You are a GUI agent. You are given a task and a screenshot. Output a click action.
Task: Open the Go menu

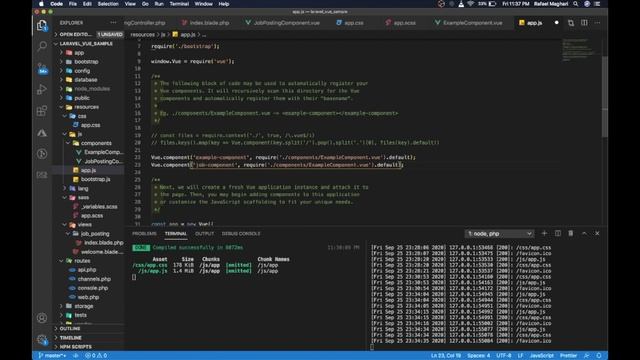145,4
